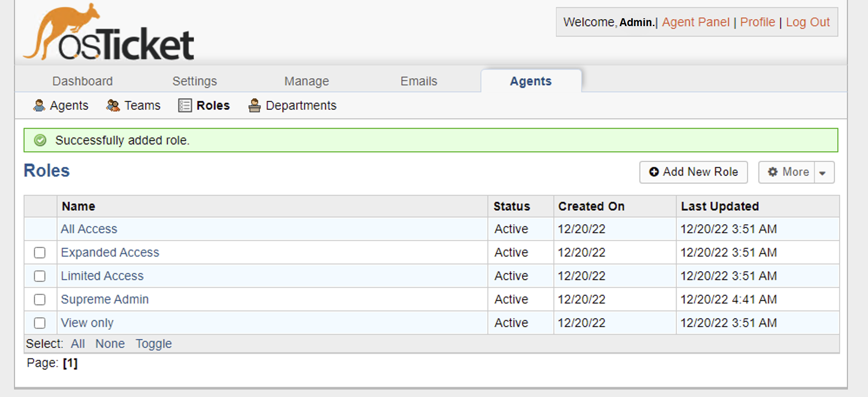The width and height of the screenshot is (868, 397).
Task: Go to the Emails tab
Action: point(419,81)
